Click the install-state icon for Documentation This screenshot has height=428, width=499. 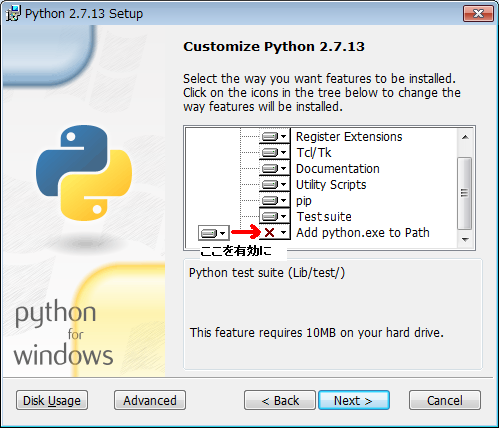coord(270,168)
